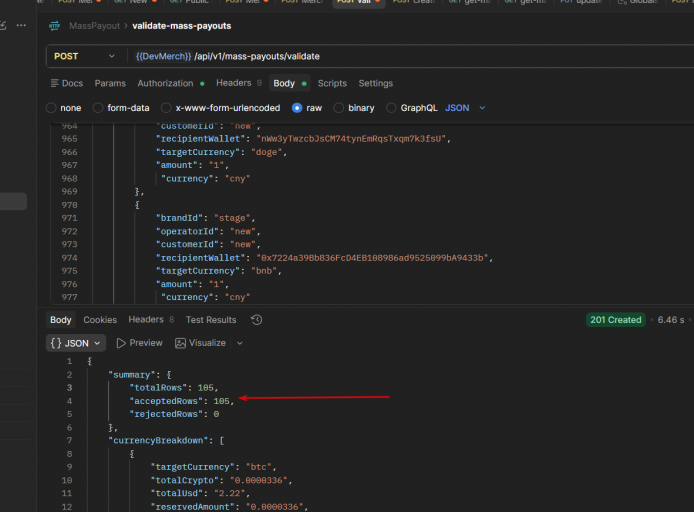Click request body line number 970
Viewport: 694px width, 512px height.
click(69, 205)
